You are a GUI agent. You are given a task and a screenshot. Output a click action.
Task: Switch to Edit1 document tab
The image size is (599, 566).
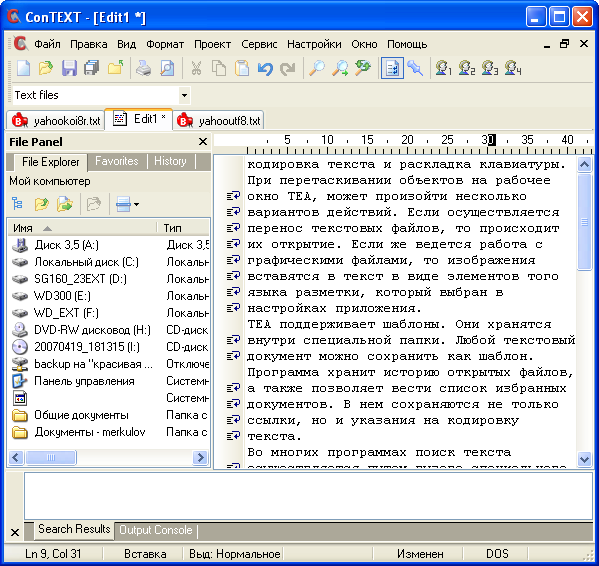tap(139, 119)
